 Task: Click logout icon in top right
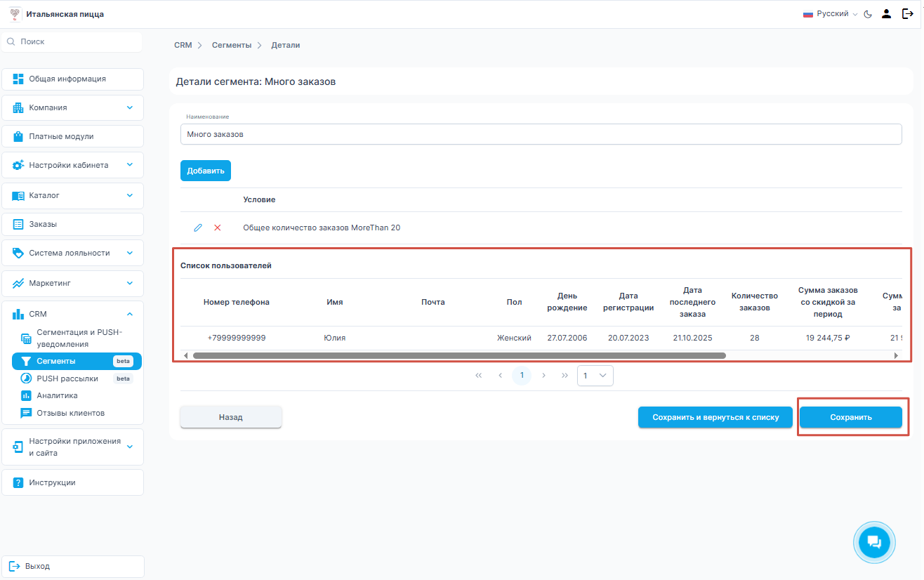[x=907, y=14]
